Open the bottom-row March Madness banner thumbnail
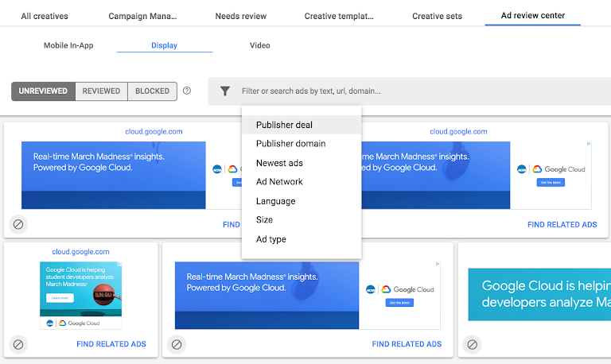This screenshot has width=611, height=364. point(307,296)
